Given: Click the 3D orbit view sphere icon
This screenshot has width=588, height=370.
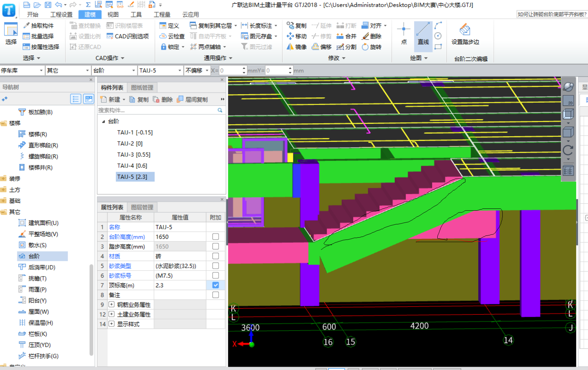Looking at the screenshot, I should point(568,87).
